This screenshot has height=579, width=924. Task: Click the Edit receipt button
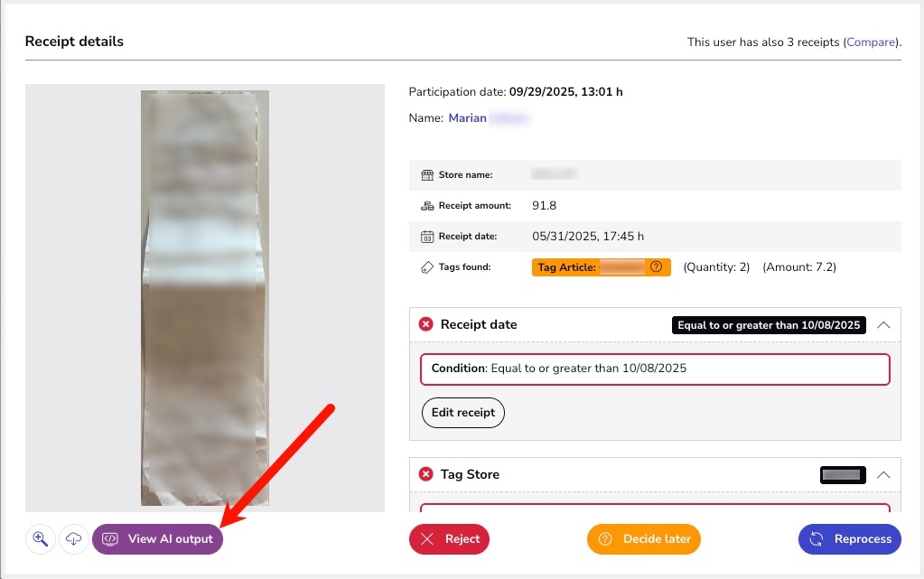[463, 413]
